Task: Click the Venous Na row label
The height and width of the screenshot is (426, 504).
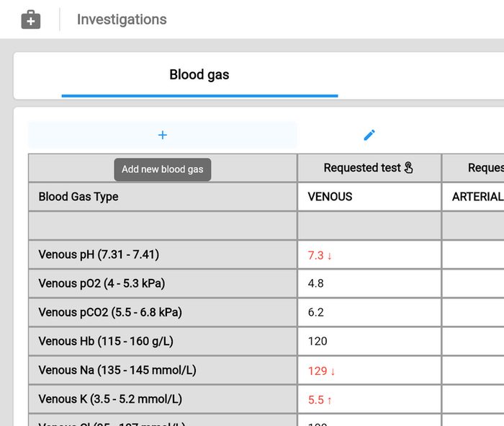Action: [117, 370]
